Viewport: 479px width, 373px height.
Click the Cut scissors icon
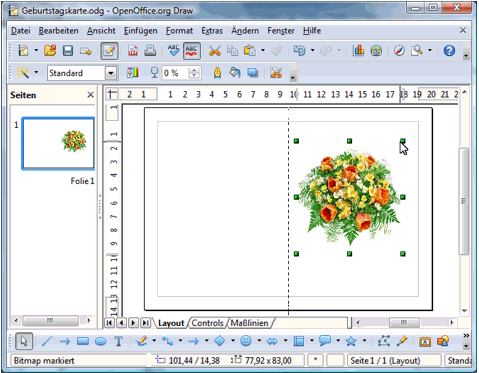215,51
